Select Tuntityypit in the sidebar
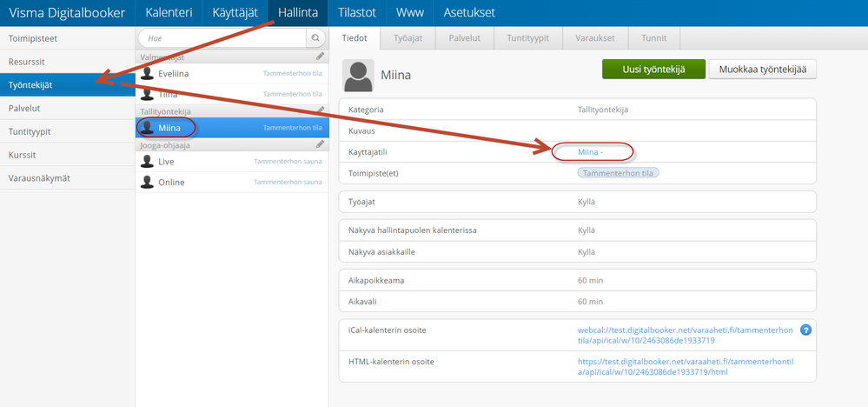Screen dimensions: 868x407 click(68, 132)
